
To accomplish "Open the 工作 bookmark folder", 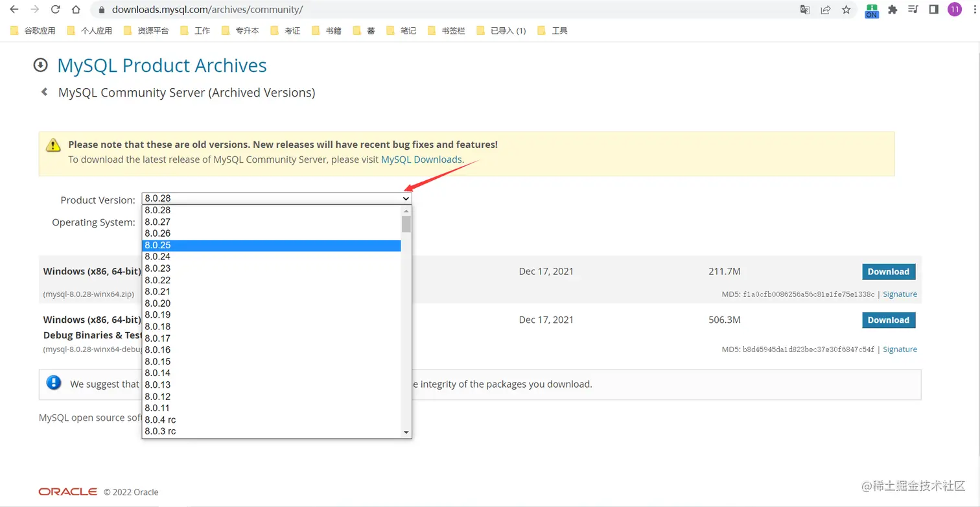I will click(x=195, y=30).
